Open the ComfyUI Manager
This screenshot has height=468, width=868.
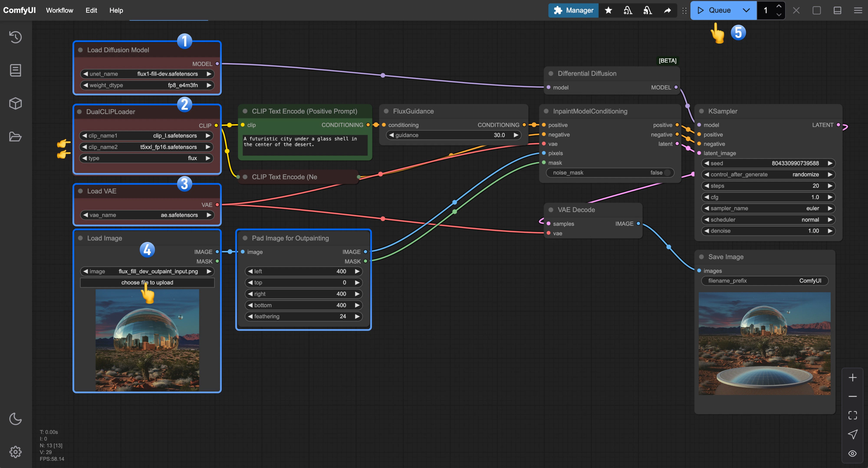[x=573, y=10]
